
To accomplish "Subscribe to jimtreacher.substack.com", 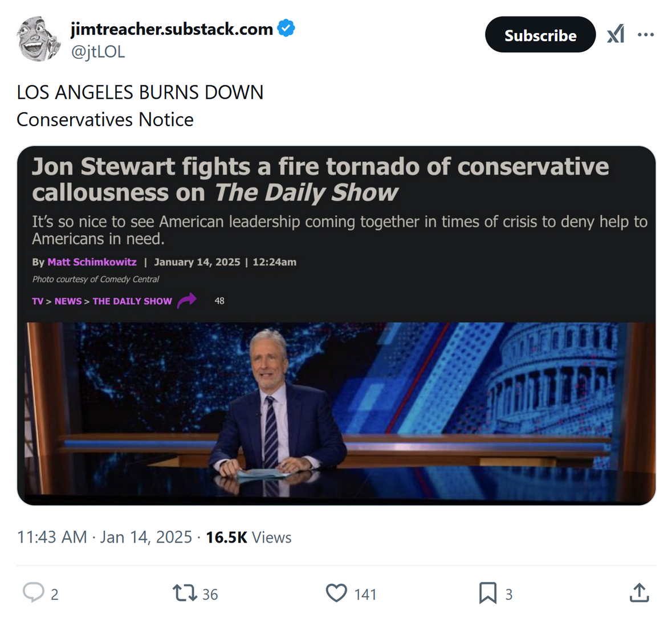I will [x=540, y=35].
